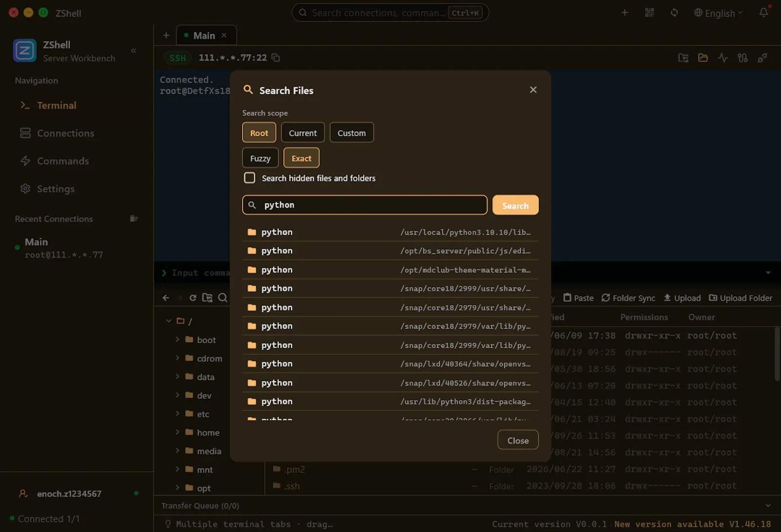This screenshot has height=532, width=781.
Task: Click the open folder icon in SSH toolbar
Action: (703, 58)
